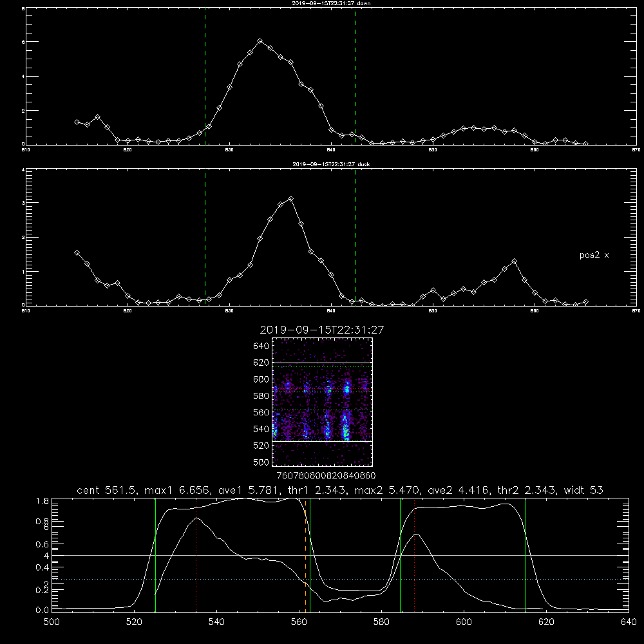Image resolution: width=644 pixels, height=644 pixels.
Task: Click the bottom plot x-axis label '560'
Action: (x=299, y=622)
